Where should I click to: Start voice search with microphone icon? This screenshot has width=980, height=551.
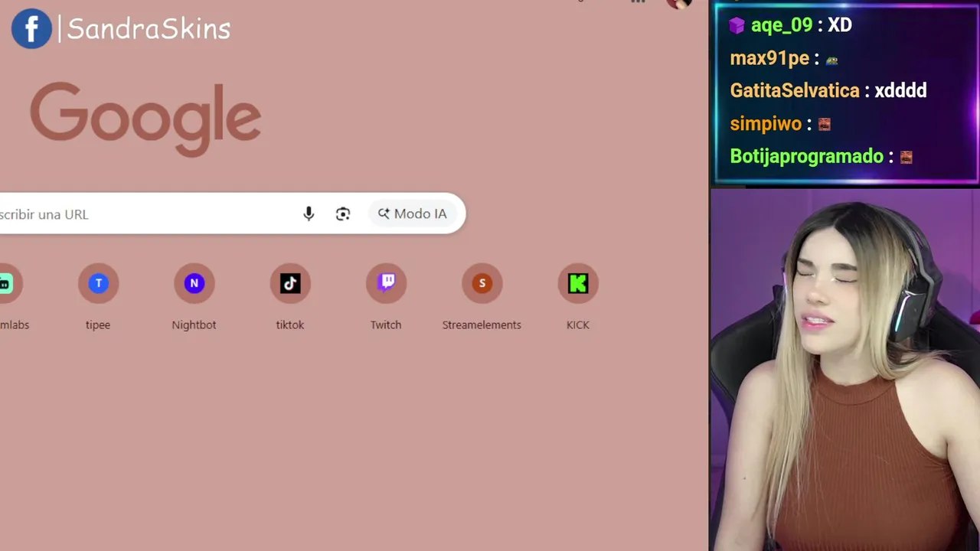[309, 214]
